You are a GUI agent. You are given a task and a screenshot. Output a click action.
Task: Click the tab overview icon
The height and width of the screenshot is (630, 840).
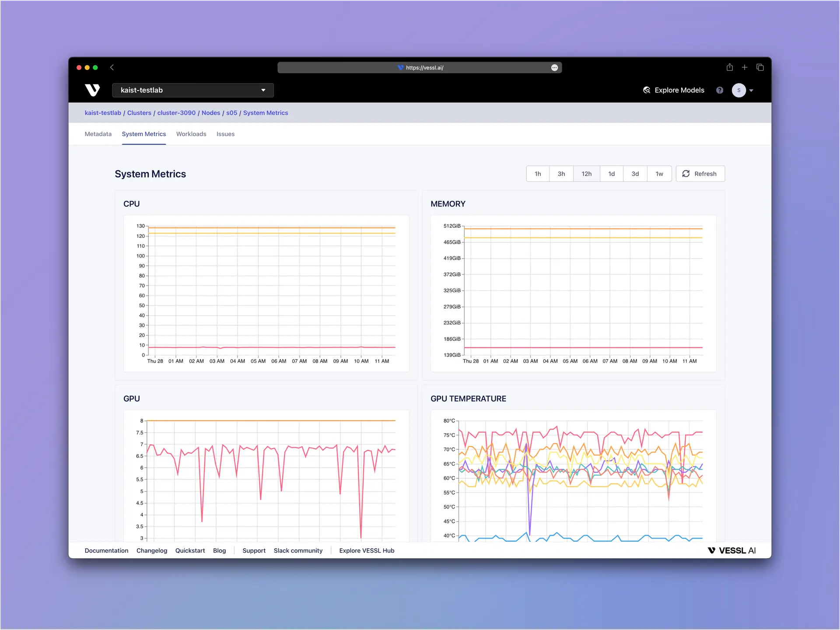click(x=760, y=67)
